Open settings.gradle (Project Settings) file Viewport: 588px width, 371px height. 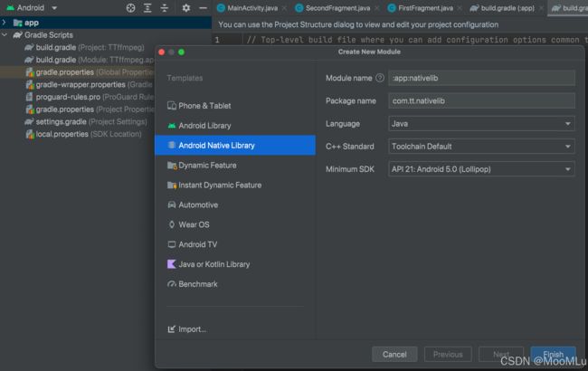pyautogui.click(x=86, y=121)
